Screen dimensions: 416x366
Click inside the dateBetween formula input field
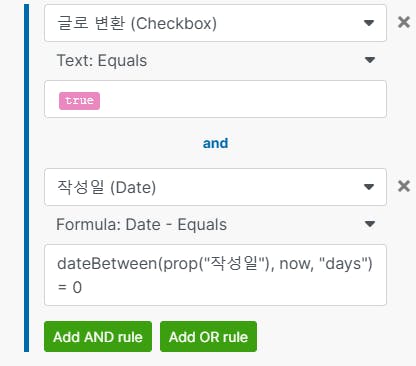click(215, 275)
